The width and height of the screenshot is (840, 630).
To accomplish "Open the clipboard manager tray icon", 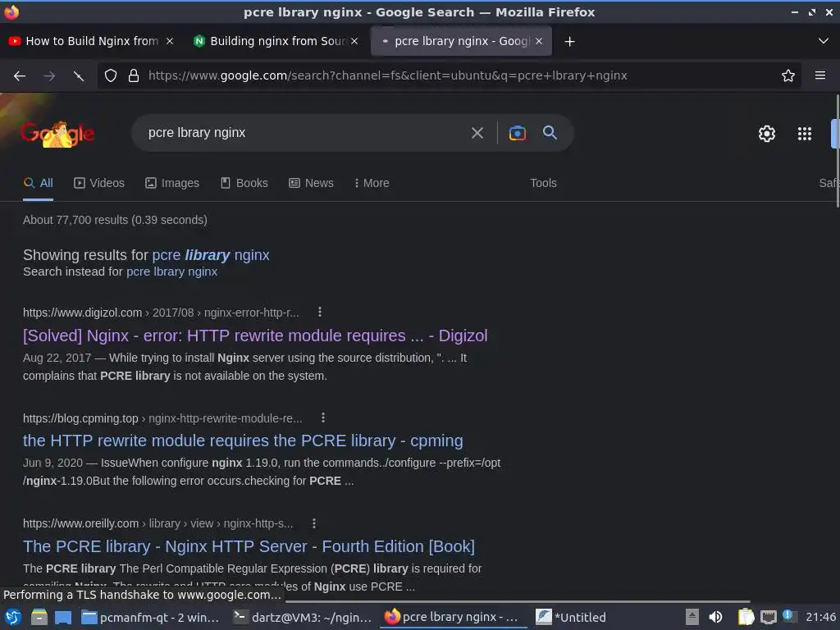I will point(746,617).
